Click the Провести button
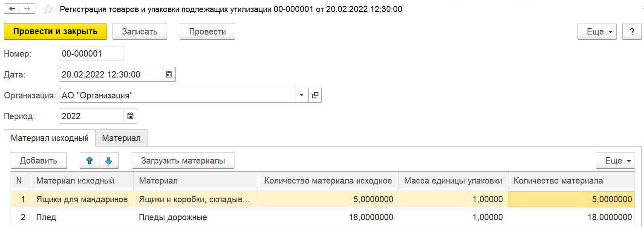644x227 pixels. 208,32
